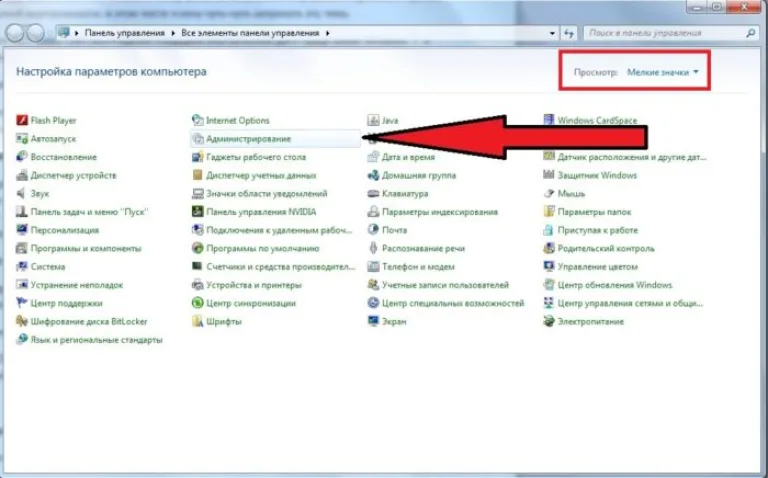Screen dimensions: 768x478
Task: Open the Центр обновления Windows link
Action: (x=615, y=285)
